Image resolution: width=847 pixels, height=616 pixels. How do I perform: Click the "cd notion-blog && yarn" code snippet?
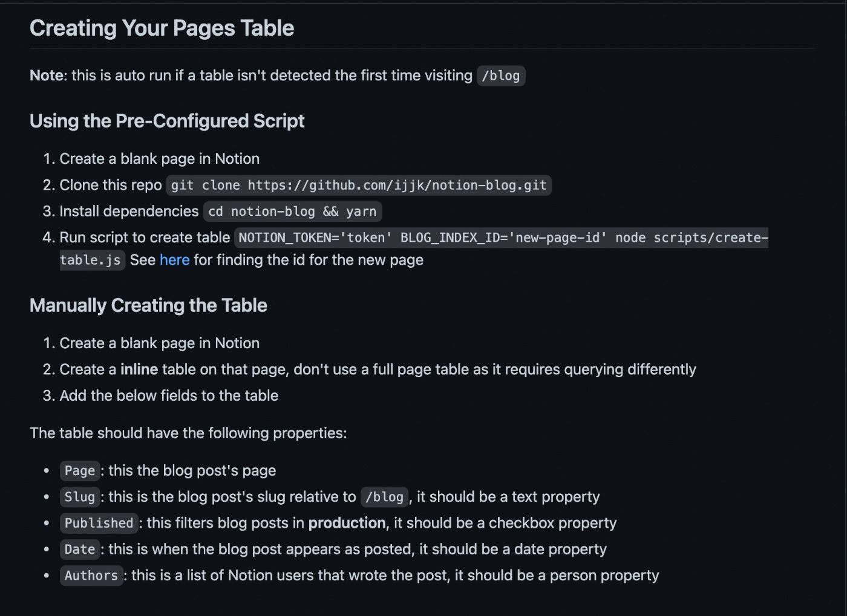click(x=292, y=211)
